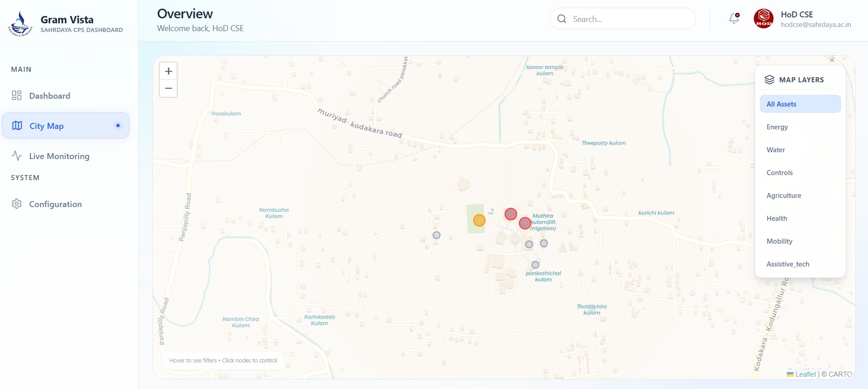Image resolution: width=868 pixels, height=389 pixels.
Task: Click the Gram Vista logo
Action: coord(20,24)
